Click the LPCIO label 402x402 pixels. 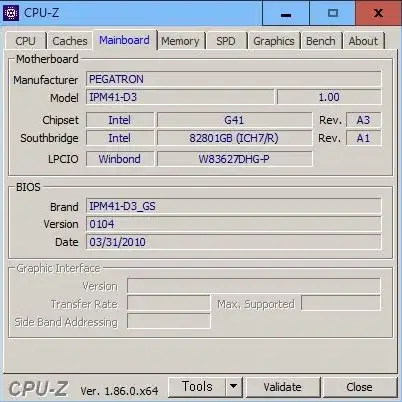coord(63,159)
